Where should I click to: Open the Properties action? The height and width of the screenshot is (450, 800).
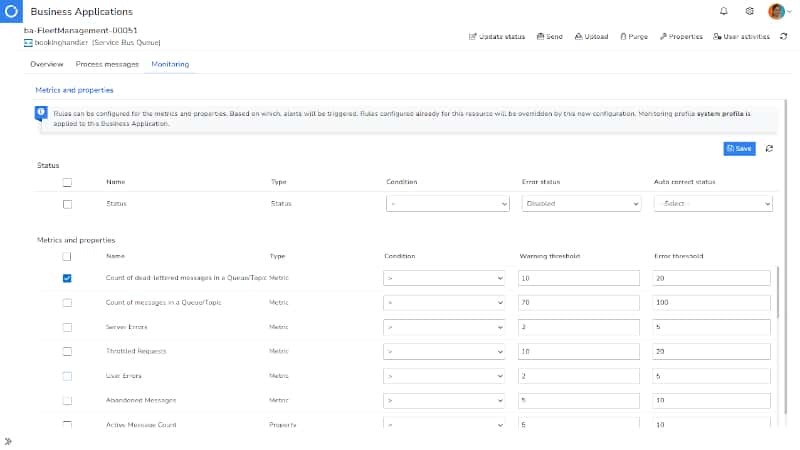681,36
